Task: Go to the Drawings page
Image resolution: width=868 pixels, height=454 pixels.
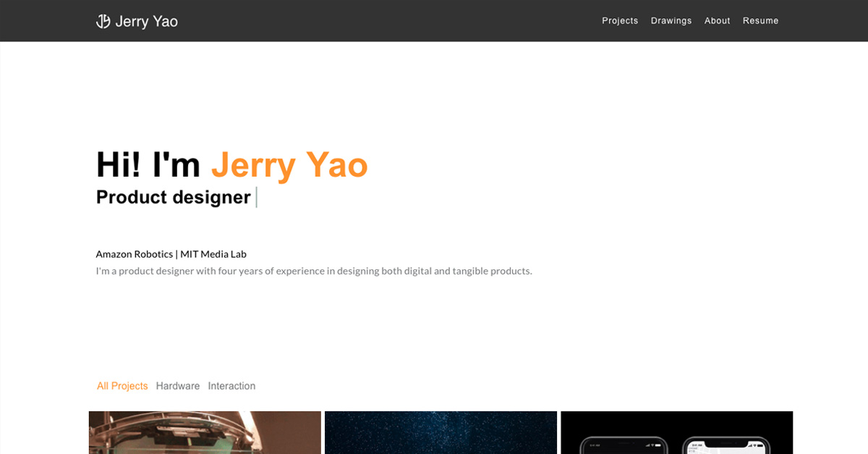Action: pyautogui.click(x=671, y=21)
